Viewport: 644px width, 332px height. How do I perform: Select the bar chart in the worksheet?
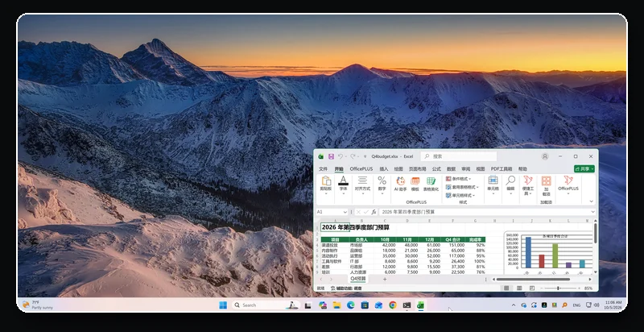pyautogui.click(x=549, y=254)
